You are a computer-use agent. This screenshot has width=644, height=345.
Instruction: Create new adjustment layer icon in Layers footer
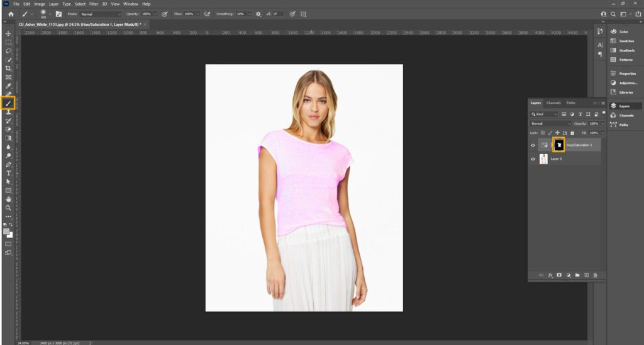point(569,275)
